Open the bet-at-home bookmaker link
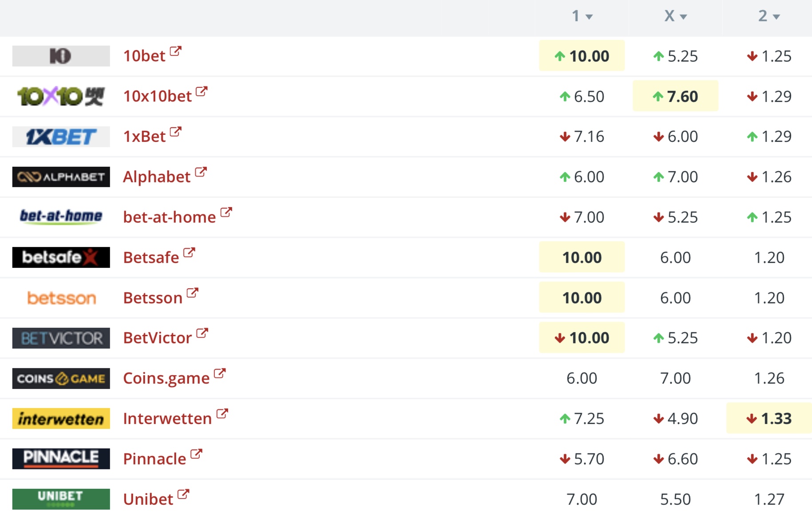This screenshot has width=812, height=515. pyautogui.click(x=170, y=217)
